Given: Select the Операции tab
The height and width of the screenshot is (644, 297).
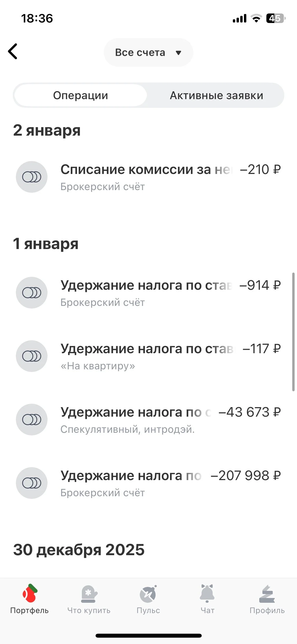Looking at the screenshot, I should coord(81,95).
